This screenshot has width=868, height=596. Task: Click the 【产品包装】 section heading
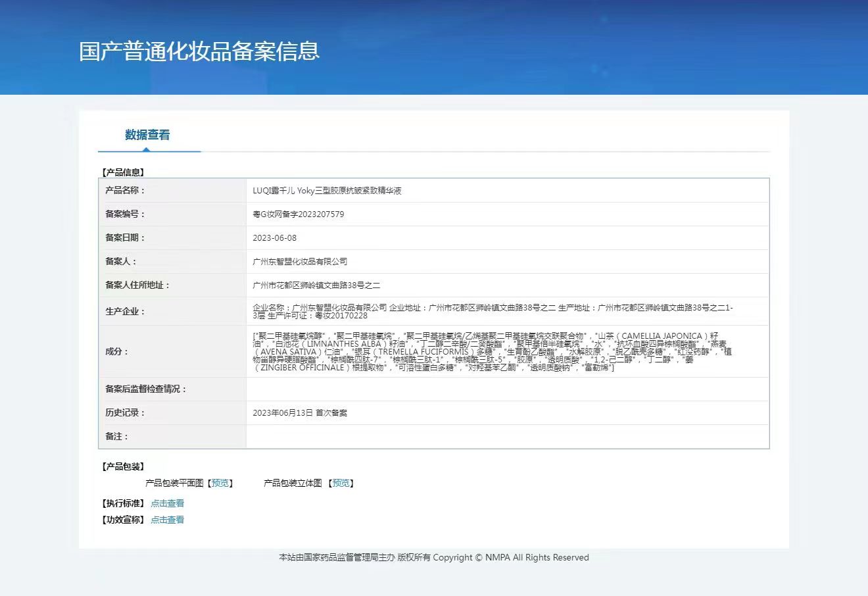click(123, 466)
